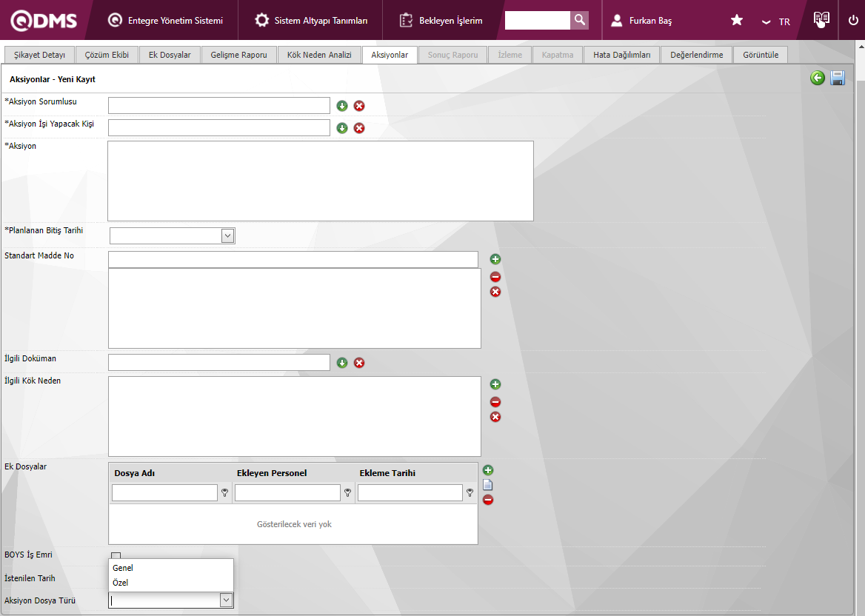Switch to Hata Dağılımları tab

(x=622, y=55)
